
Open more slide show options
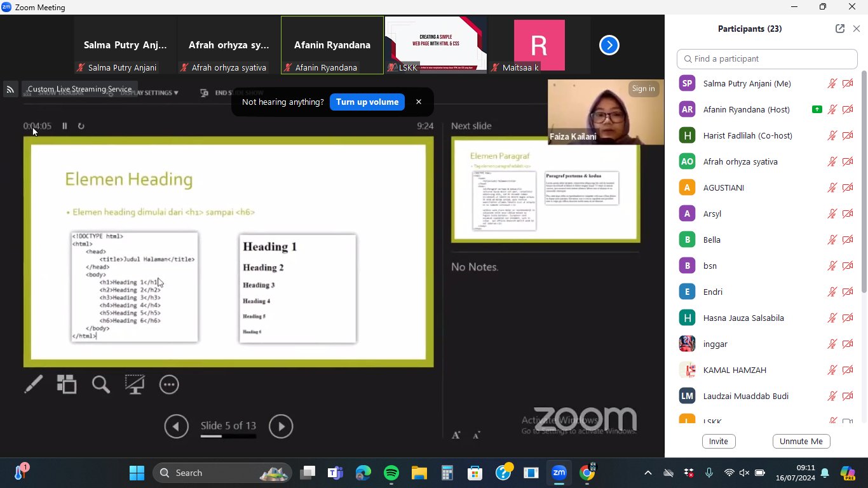click(x=169, y=384)
